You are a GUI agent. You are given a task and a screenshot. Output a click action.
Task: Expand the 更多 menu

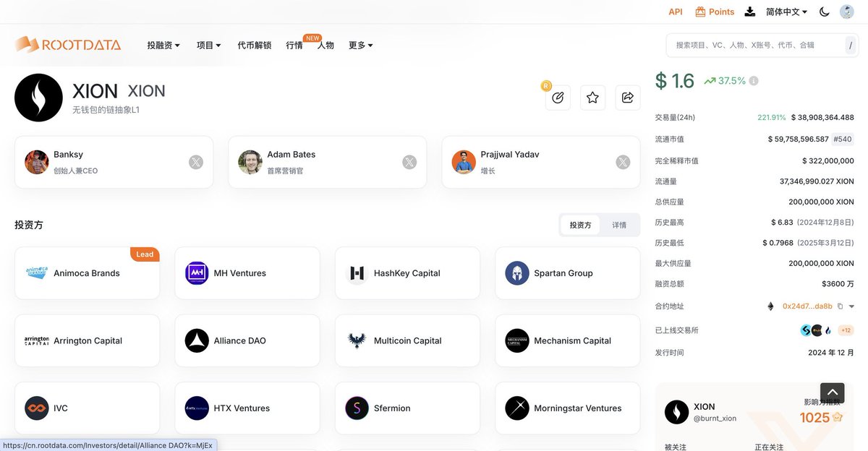[x=361, y=45]
